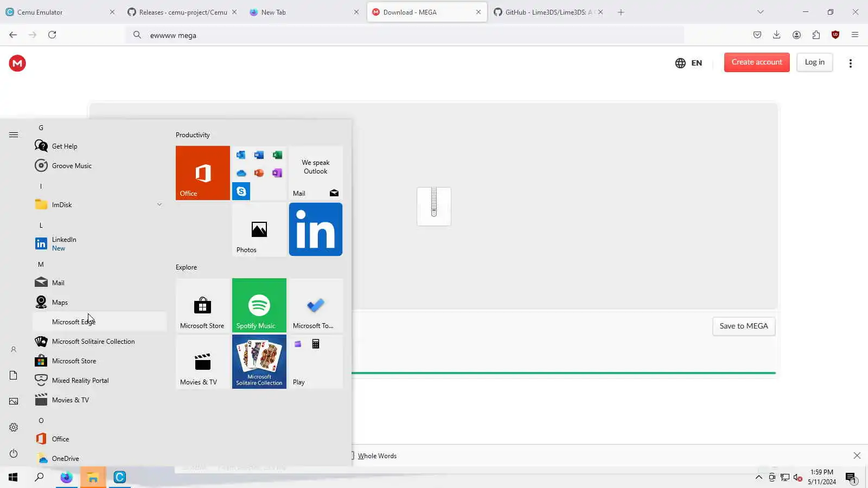Open the Play tile folder
The image size is (868, 488).
(x=316, y=362)
